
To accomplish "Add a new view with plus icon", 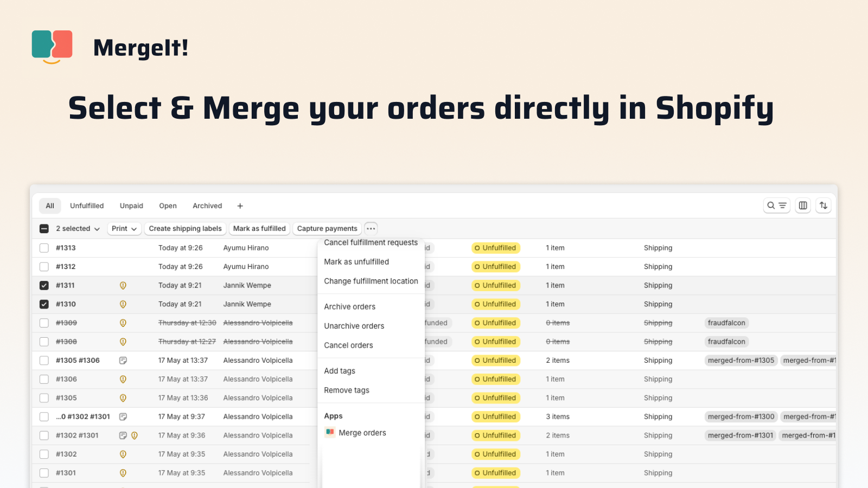I will tap(240, 206).
